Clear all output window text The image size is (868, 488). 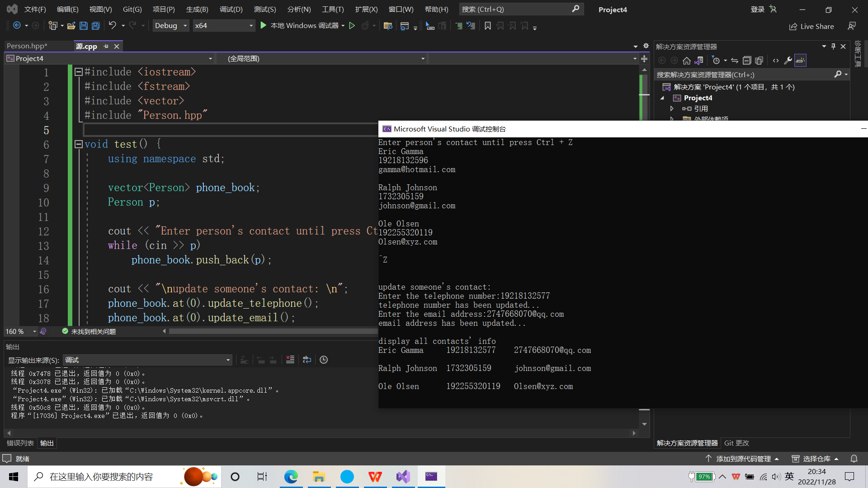coord(290,360)
